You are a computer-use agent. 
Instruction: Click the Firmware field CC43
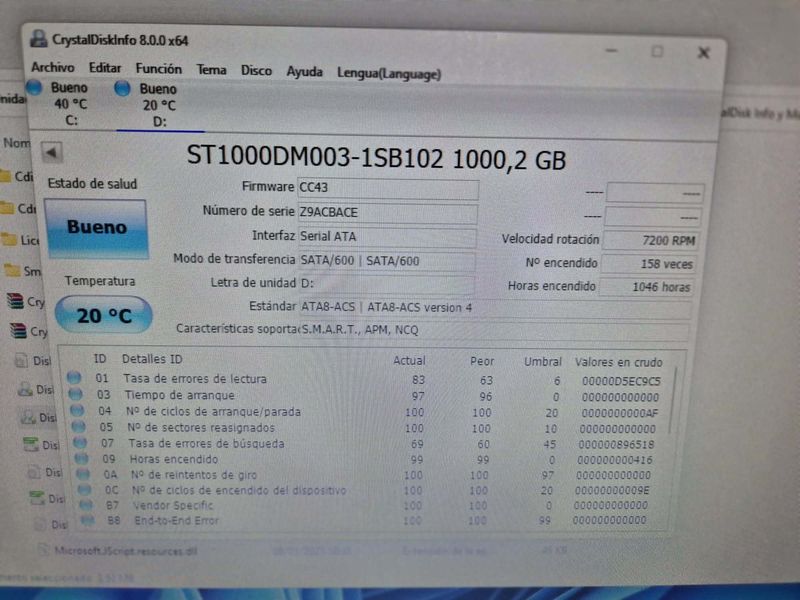pos(387,188)
